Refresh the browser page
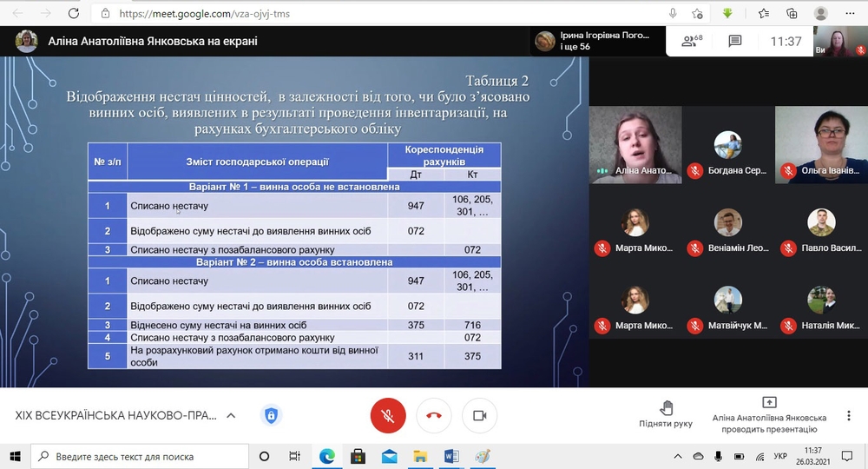Viewport: 868px width, 469px height. (74, 13)
